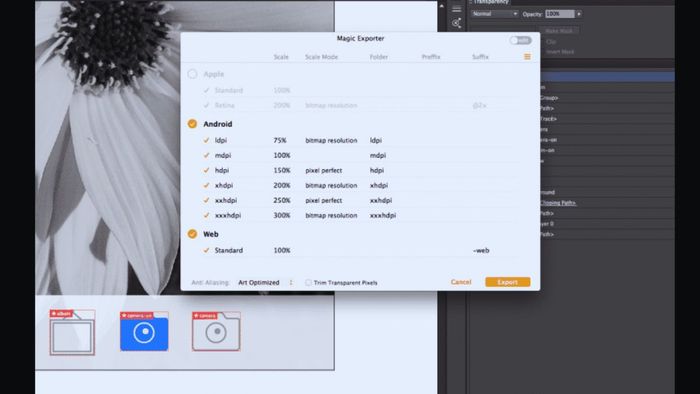This screenshot has width=700, height=394.
Task: Select the album artboard icon on canvas
Action: (72, 332)
